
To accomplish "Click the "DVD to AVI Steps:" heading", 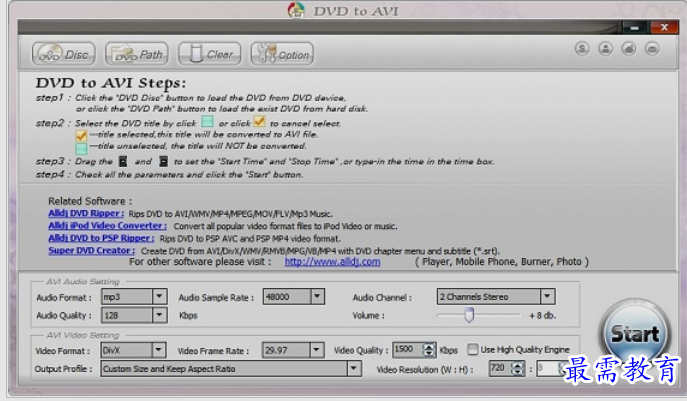I will point(111,83).
